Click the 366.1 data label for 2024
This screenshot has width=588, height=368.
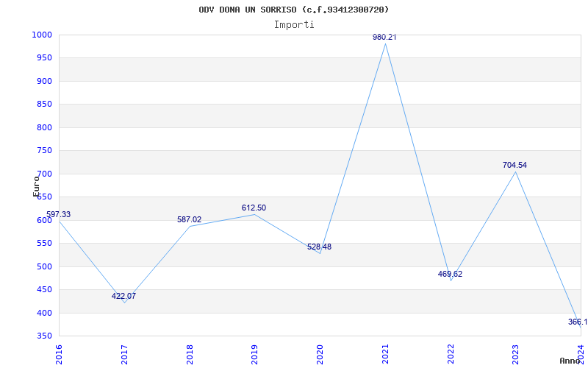click(x=578, y=322)
